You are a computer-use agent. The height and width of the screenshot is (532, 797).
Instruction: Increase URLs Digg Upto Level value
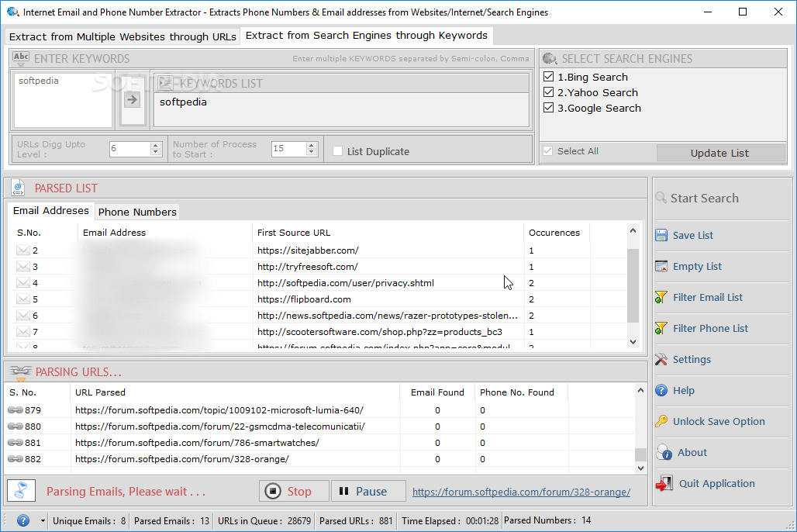pyautogui.click(x=156, y=147)
